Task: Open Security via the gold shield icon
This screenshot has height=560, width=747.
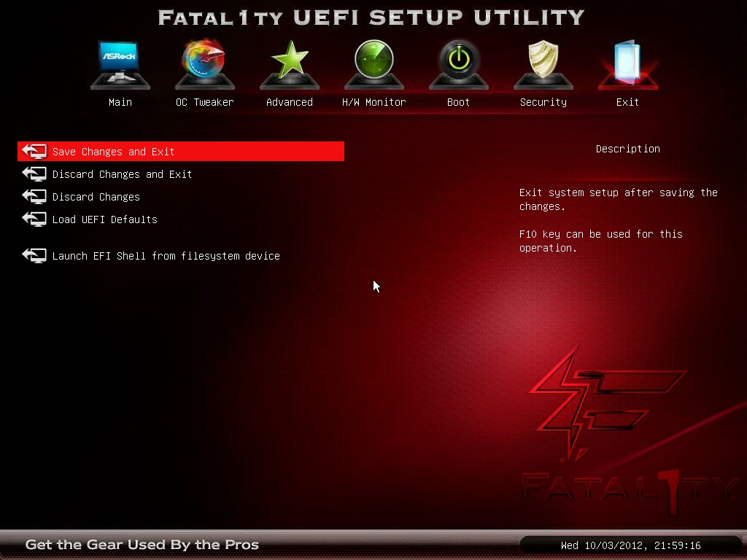Action: [x=543, y=65]
